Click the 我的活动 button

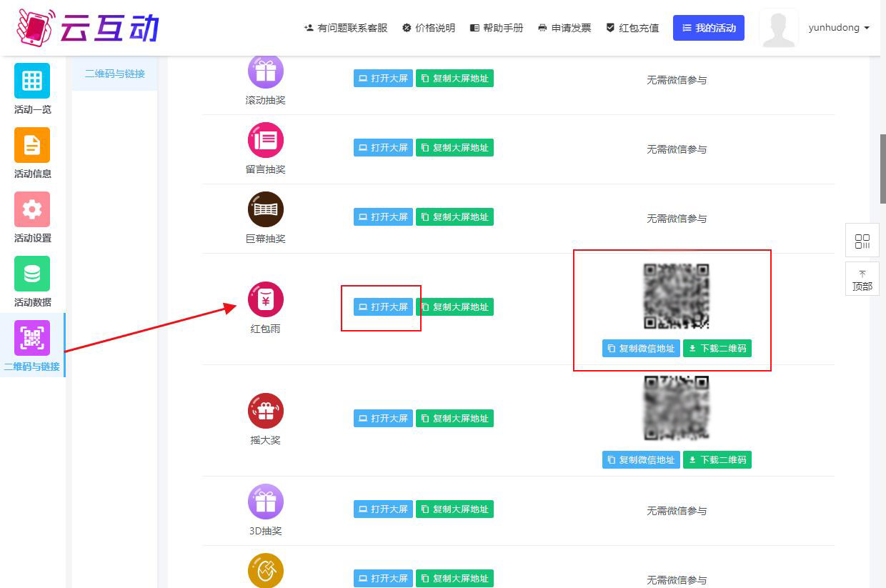pos(708,28)
